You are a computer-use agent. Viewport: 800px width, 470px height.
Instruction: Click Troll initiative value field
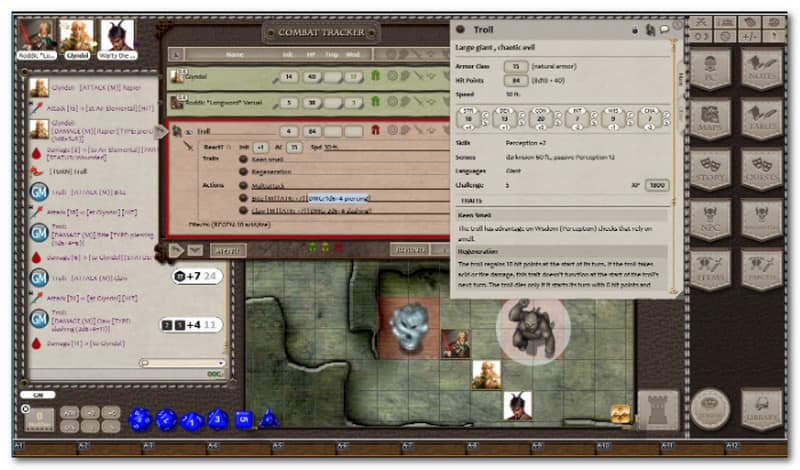point(289,131)
